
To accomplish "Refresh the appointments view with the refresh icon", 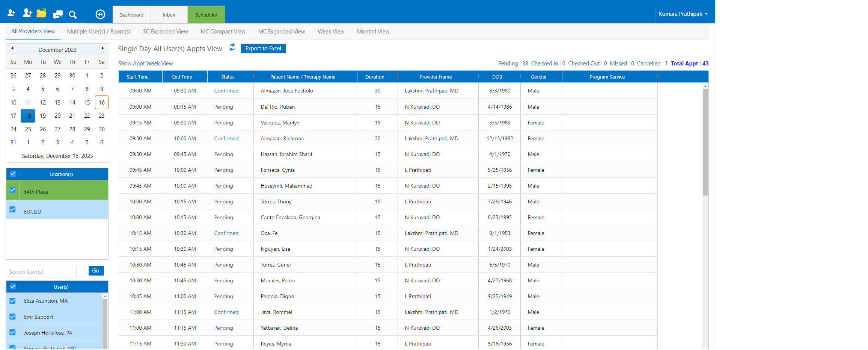I will tap(232, 48).
